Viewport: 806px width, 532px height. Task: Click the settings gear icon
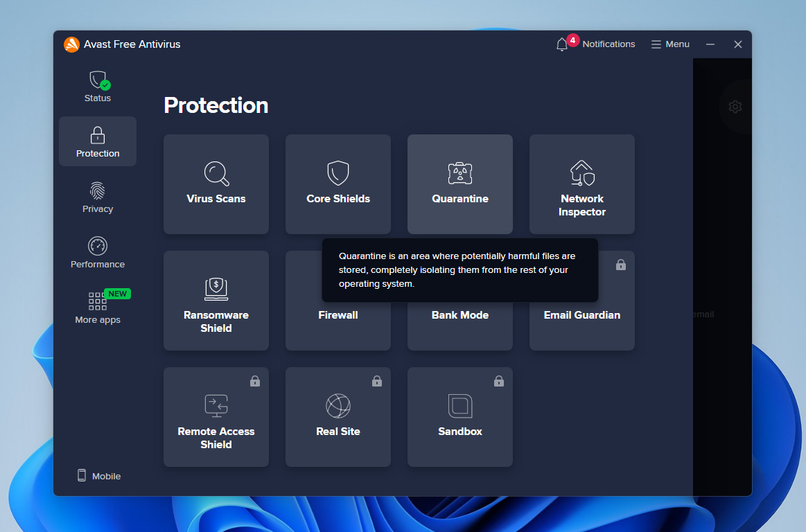point(735,107)
